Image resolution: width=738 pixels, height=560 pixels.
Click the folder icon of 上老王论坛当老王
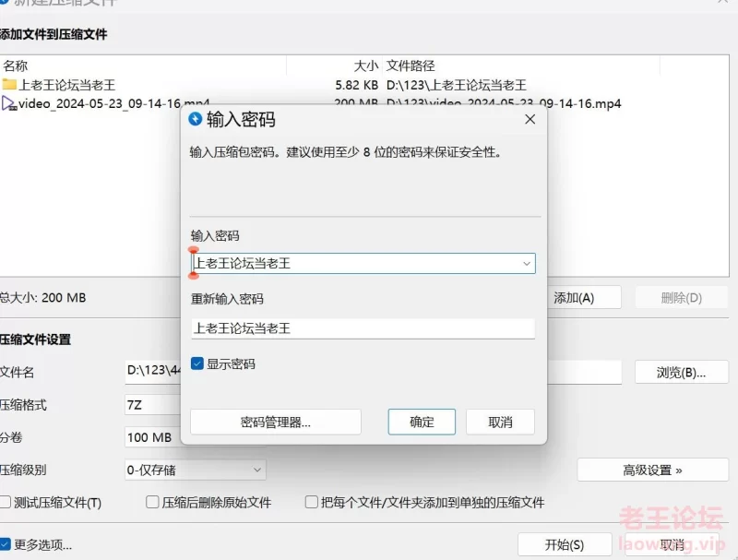[x=9, y=85]
